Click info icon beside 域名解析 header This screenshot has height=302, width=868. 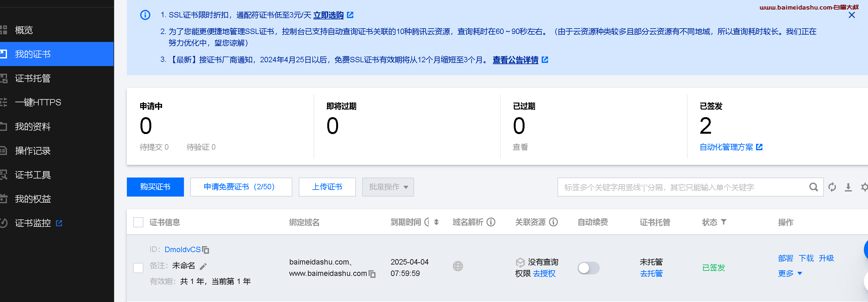[x=491, y=222]
